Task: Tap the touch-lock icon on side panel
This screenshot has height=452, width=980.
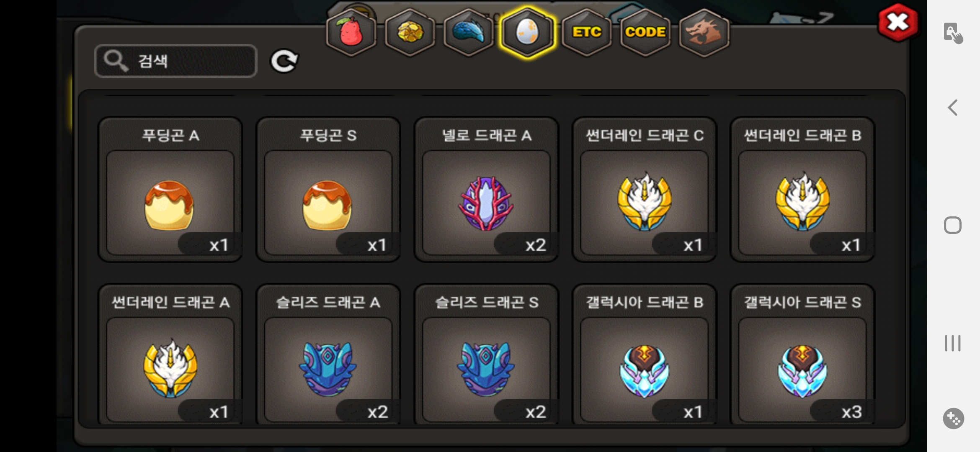Action: click(953, 33)
